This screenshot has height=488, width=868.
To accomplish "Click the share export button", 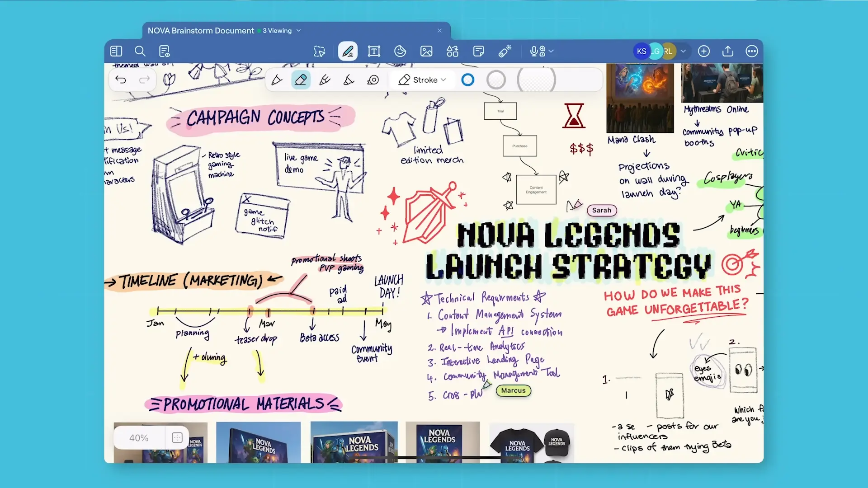I will (728, 52).
